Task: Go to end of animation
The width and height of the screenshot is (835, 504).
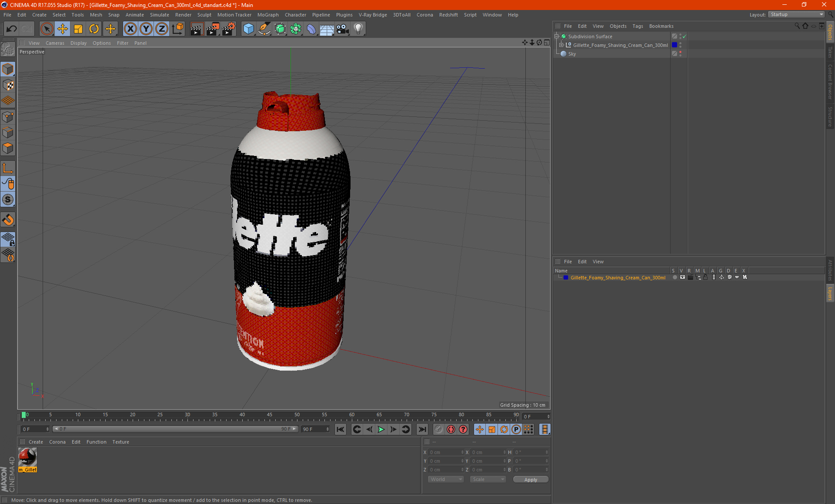Action: pyautogui.click(x=422, y=429)
